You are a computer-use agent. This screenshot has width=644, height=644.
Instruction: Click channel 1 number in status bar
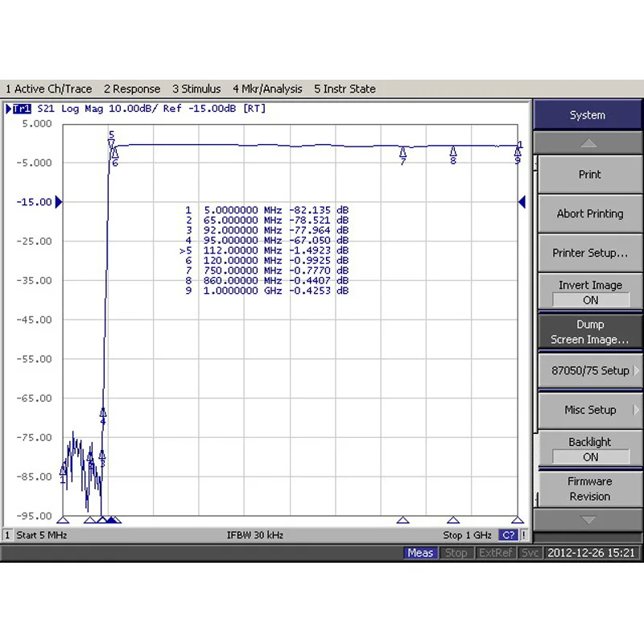tap(7, 535)
